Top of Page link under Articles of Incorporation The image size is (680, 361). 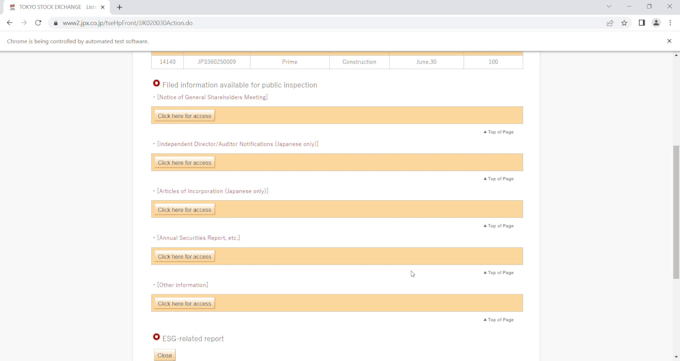[499, 226]
